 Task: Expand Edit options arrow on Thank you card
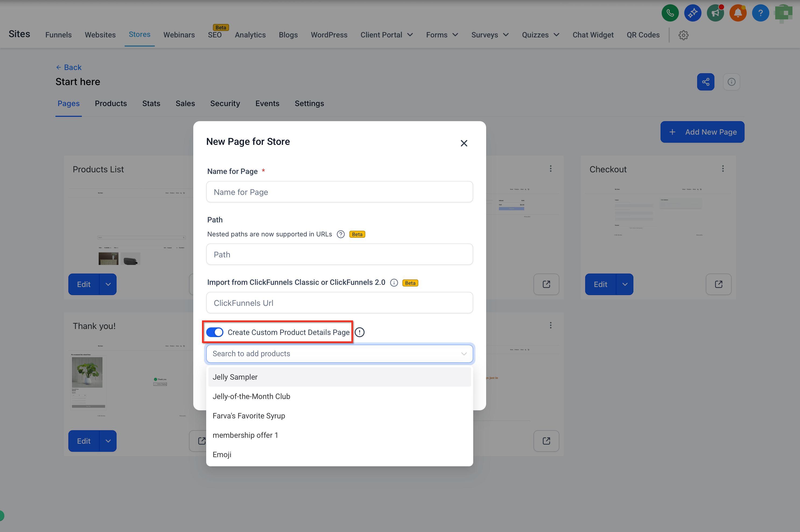(x=108, y=441)
